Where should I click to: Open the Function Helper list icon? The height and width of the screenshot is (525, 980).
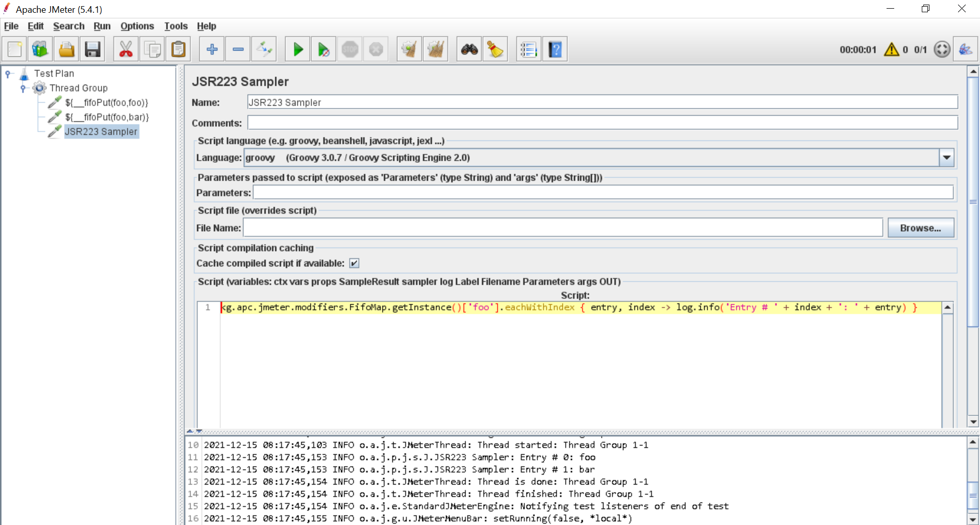[529, 49]
